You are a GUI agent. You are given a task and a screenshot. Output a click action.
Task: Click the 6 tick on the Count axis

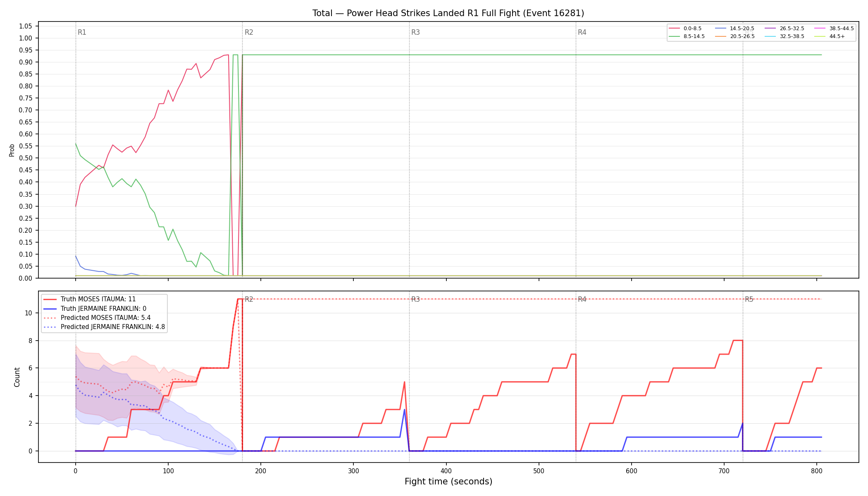pyautogui.click(x=30, y=368)
